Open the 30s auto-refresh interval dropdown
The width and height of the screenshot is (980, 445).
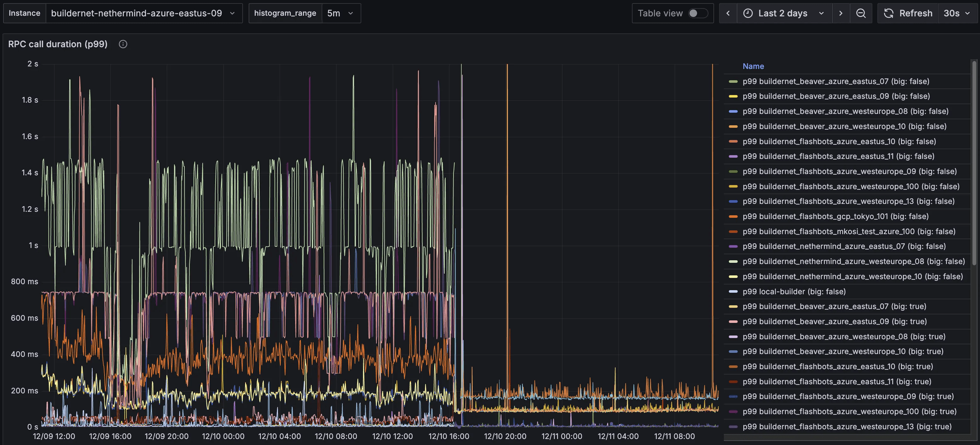pos(957,13)
